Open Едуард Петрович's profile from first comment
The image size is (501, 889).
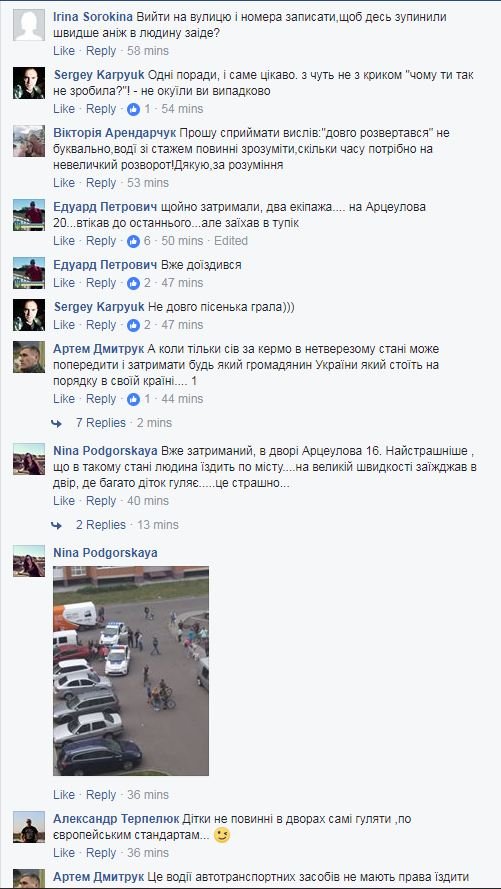(x=105, y=208)
